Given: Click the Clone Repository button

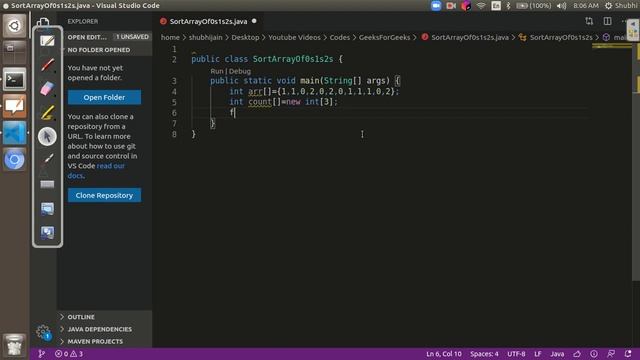Looking at the screenshot, I should click(x=104, y=195).
